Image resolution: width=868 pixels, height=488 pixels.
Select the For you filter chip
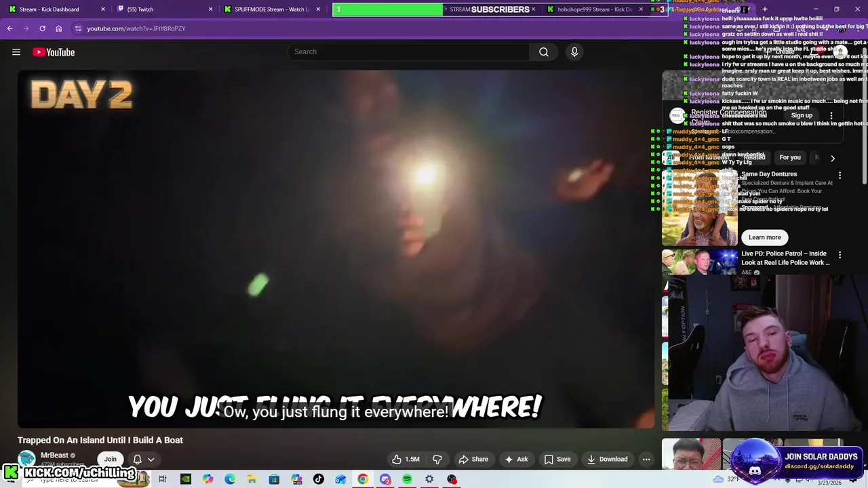pos(790,157)
